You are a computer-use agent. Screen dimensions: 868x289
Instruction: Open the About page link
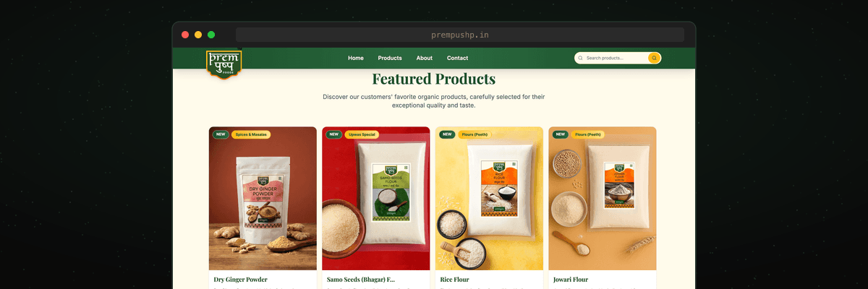(x=425, y=58)
